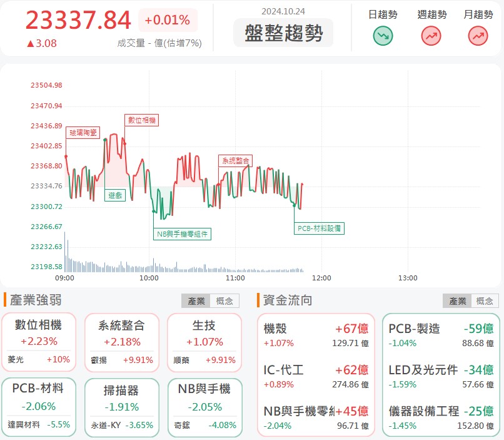Screen dimensions: 504x440
Task: Click the 週趨勢 label
Action: point(431,14)
